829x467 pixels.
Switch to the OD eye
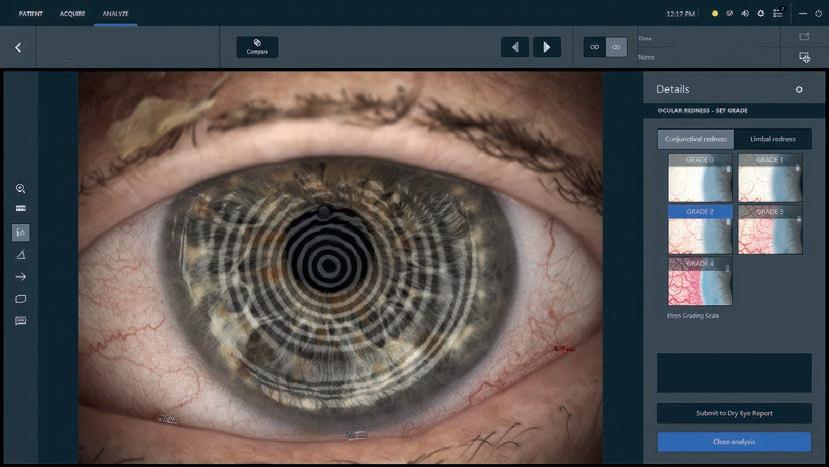pos(594,47)
